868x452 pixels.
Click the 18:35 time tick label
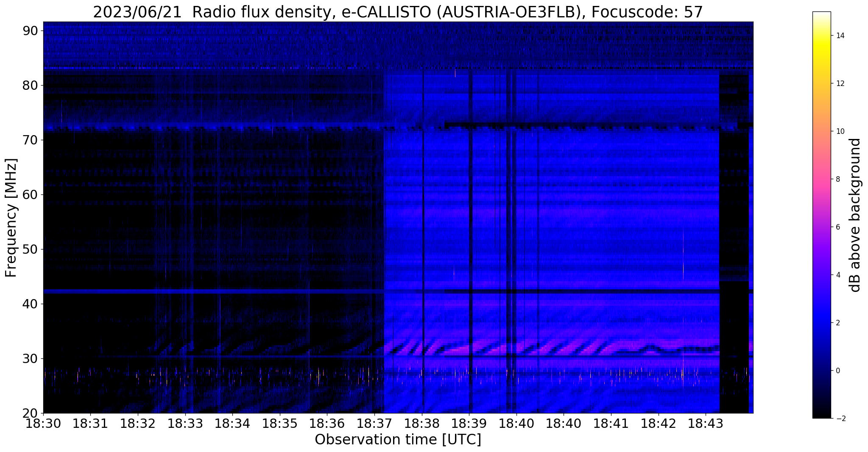coord(280,423)
